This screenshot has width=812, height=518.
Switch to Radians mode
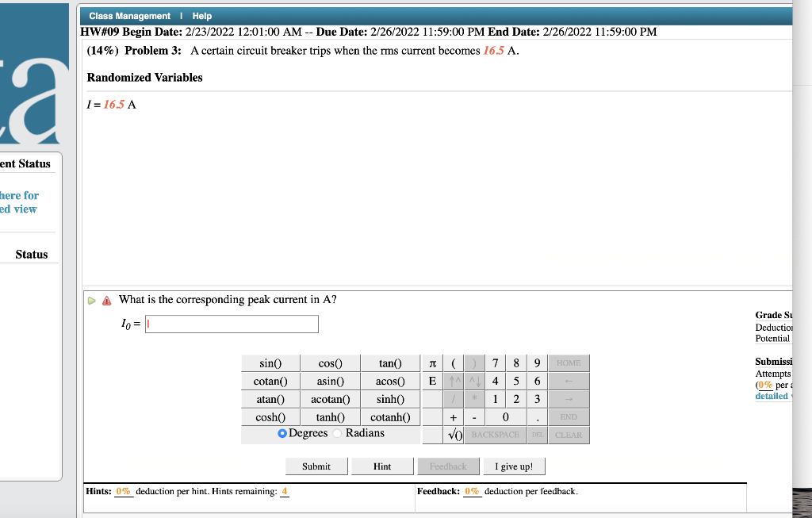coord(336,432)
